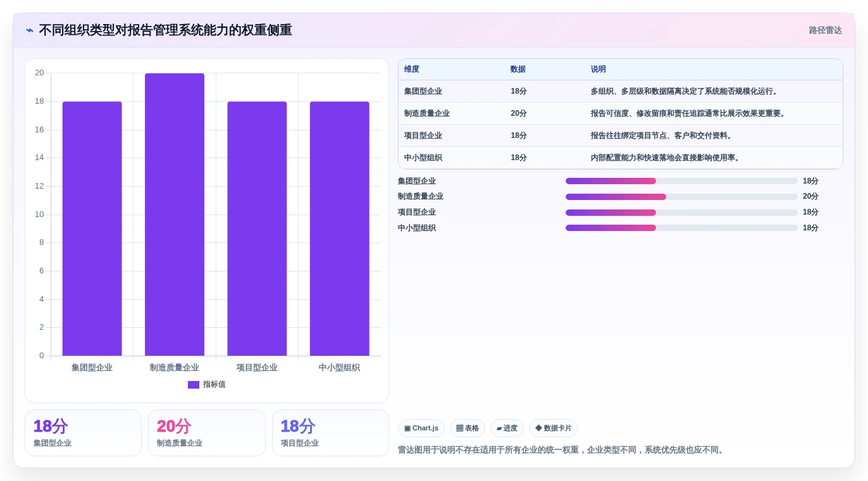Viewport: 868px width, 481px height.
Task: Click the 制造质量企业 progress bar
Action: [681, 197]
